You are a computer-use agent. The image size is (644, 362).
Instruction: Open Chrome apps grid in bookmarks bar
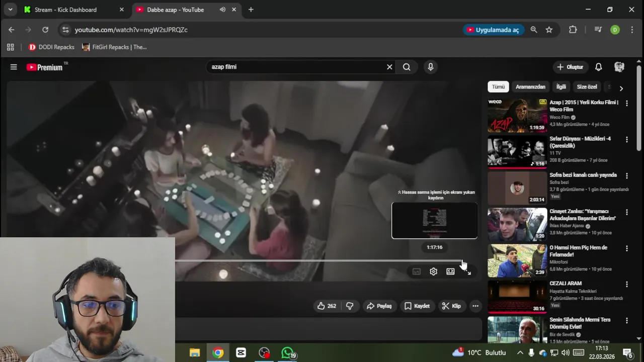coord(10,47)
